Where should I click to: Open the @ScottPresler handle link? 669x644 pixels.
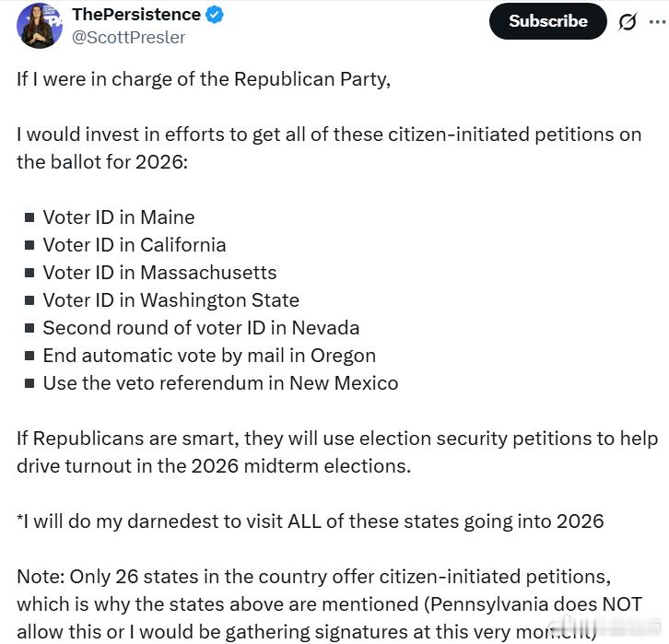(x=128, y=38)
